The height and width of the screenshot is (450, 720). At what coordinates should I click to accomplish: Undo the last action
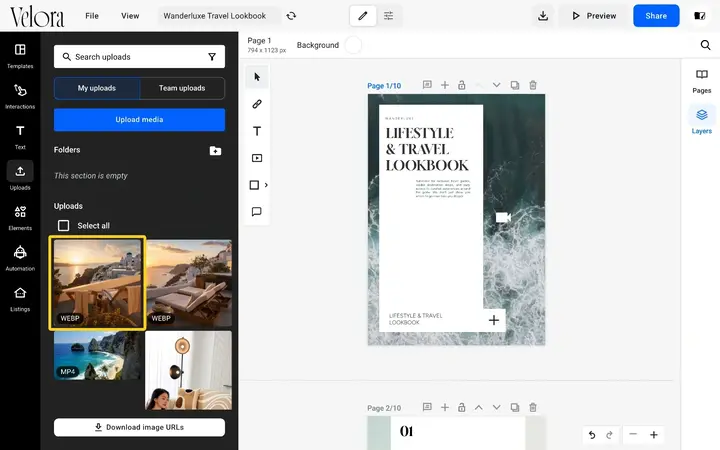(592, 434)
